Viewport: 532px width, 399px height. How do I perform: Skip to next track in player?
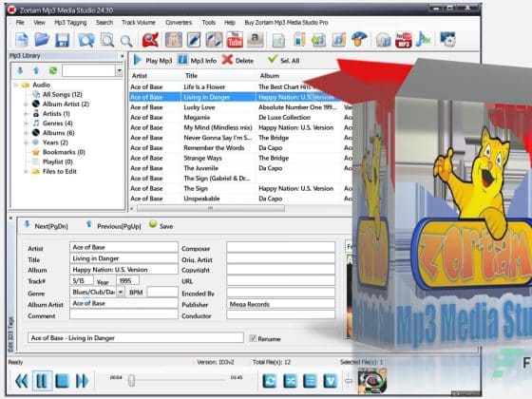click(x=82, y=381)
